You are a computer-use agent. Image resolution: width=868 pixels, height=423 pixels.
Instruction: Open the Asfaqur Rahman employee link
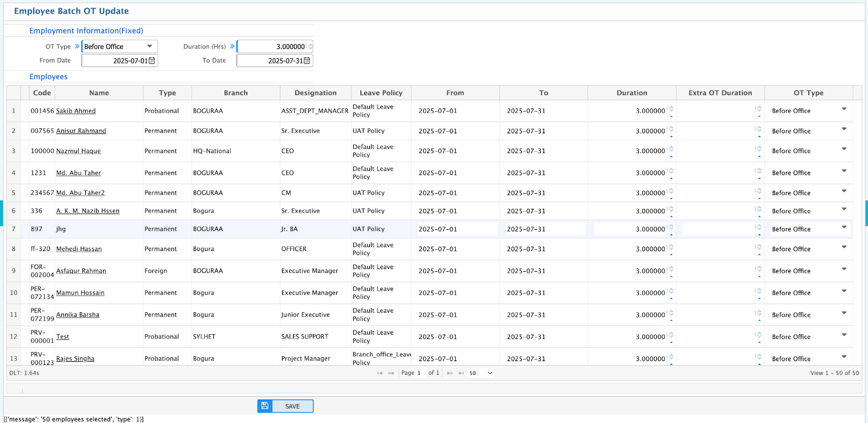pos(81,271)
